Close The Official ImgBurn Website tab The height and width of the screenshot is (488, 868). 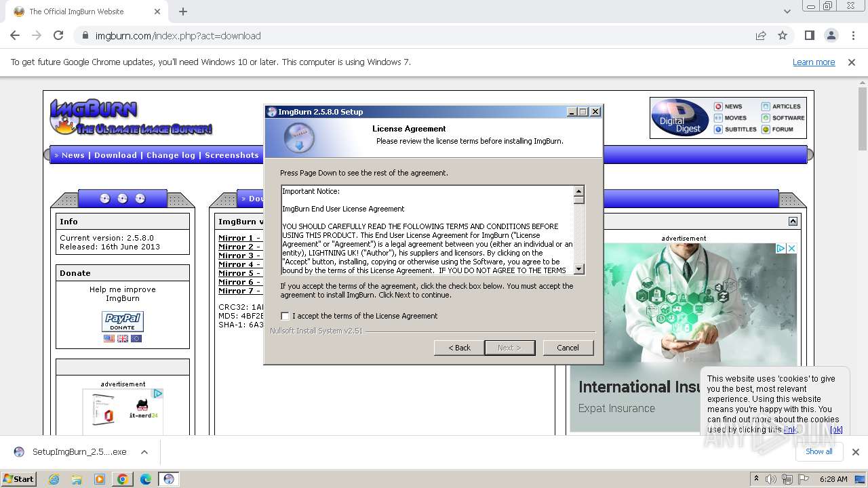pos(157,12)
